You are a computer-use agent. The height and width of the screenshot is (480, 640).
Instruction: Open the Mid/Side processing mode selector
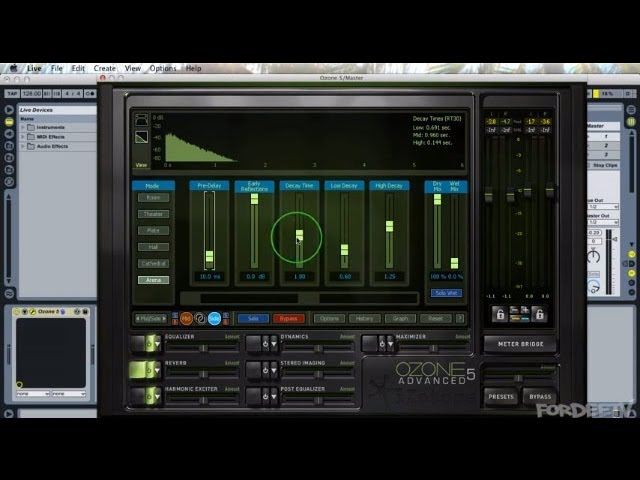pyautogui.click(x=151, y=318)
